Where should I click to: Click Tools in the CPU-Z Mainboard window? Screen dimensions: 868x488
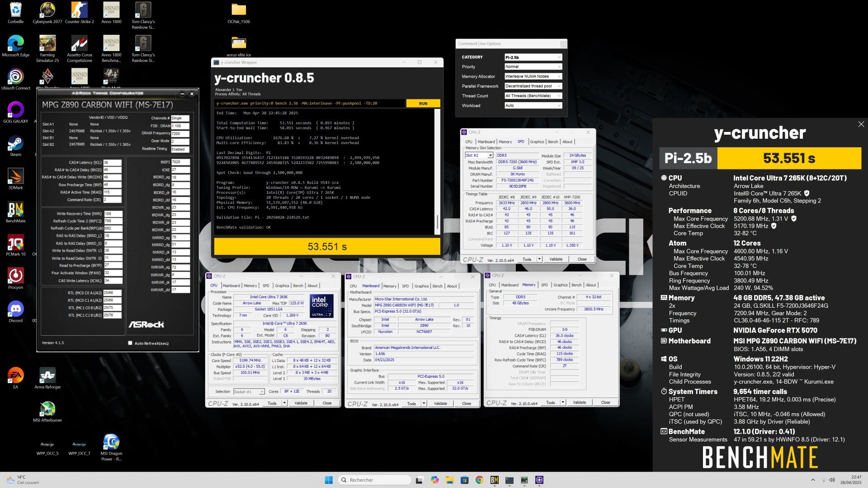(x=411, y=404)
